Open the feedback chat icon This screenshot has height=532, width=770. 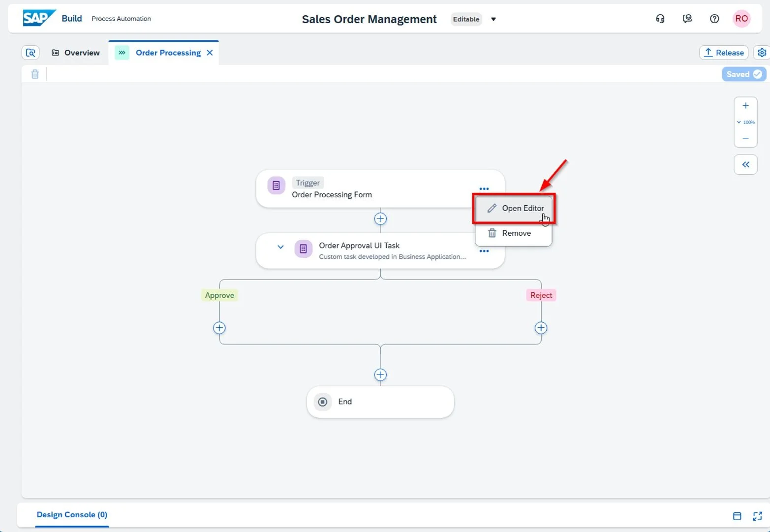coord(687,19)
